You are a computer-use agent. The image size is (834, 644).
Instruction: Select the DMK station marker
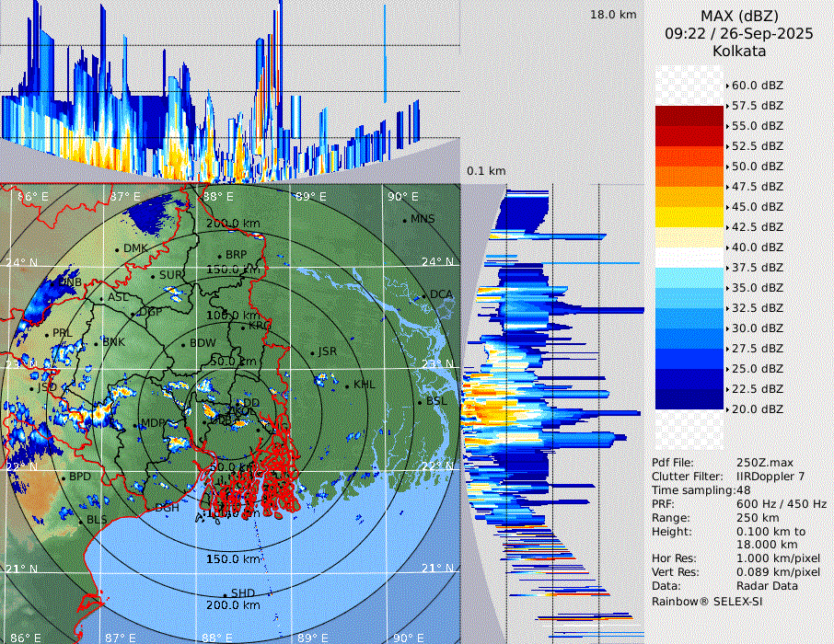(x=117, y=249)
